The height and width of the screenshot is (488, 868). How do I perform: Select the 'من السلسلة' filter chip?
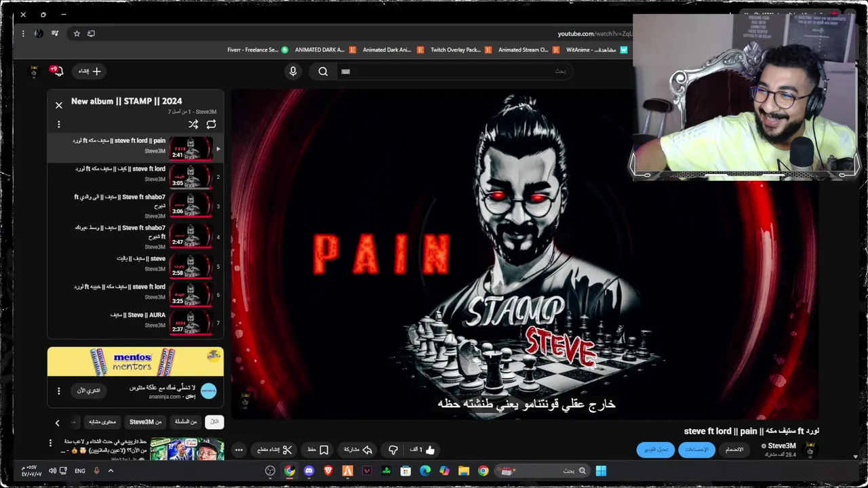pyautogui.click(x=185, y=422)
